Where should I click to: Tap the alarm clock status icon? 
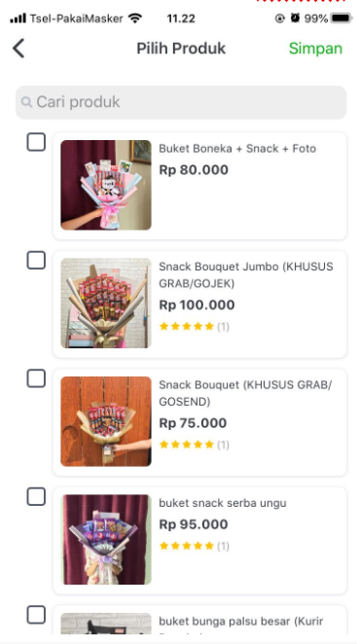coord(295,18)
